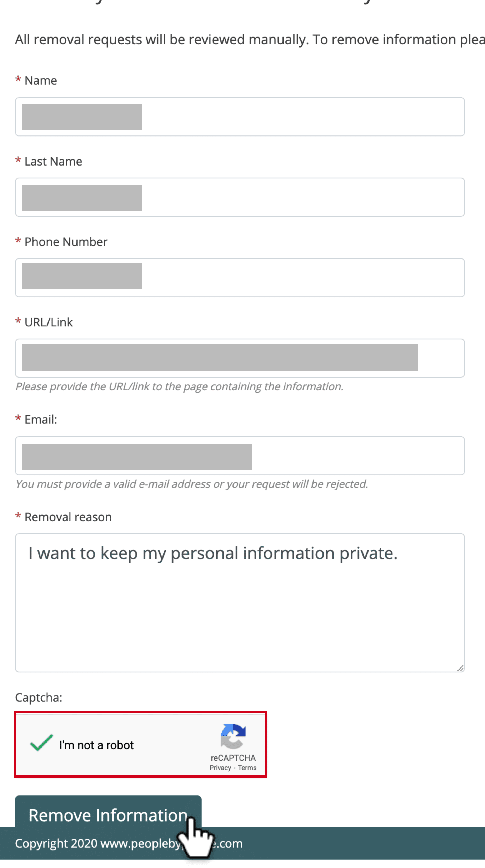Select the Phone Number field
The width and height of the screenshot is (485, 868).
pos(240,278)
